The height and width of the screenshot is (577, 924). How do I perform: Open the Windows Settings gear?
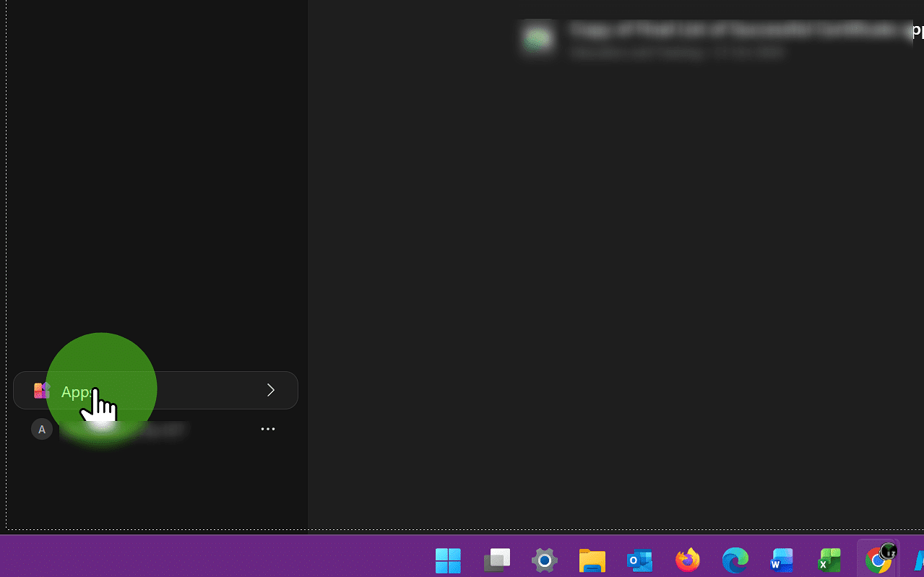pos(543,560)
